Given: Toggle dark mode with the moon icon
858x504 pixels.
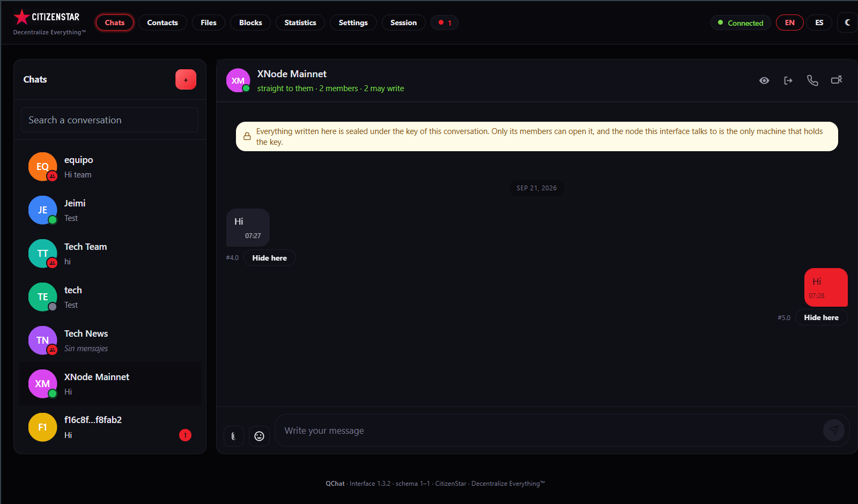Looking at the screenshot, I should tap(847, 23).
